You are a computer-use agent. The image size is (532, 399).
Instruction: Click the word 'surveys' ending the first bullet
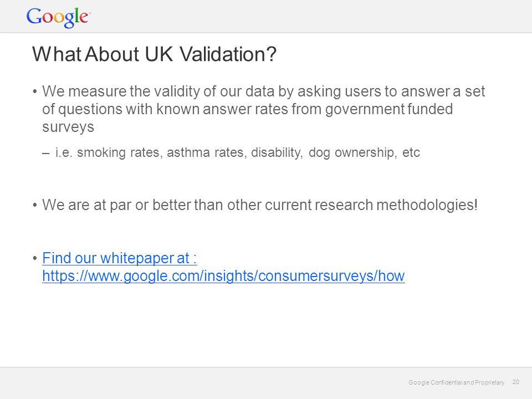pyautogui.click(x=68, y=127)
